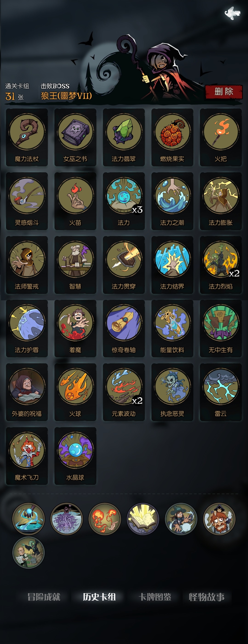Tap the 燃烧果实 fruit card
Screen dimensions: 248x644
click(x=172, y=137)
